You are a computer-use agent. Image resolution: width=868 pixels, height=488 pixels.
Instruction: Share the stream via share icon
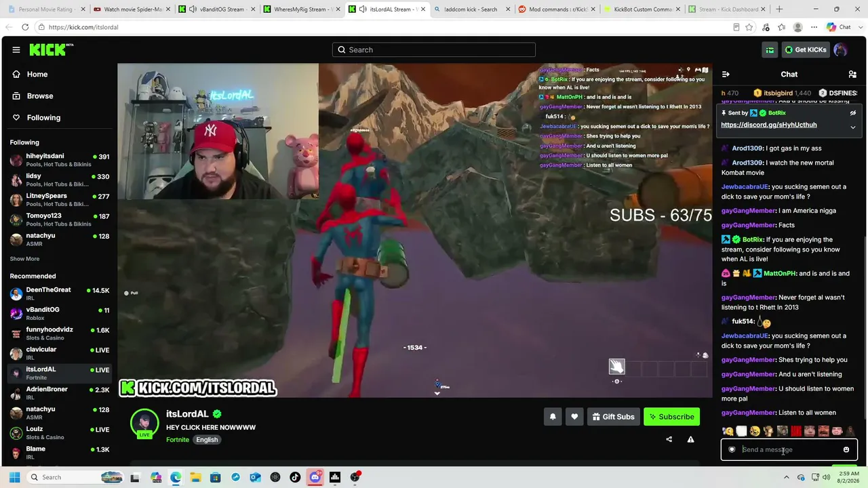point(669,439)
